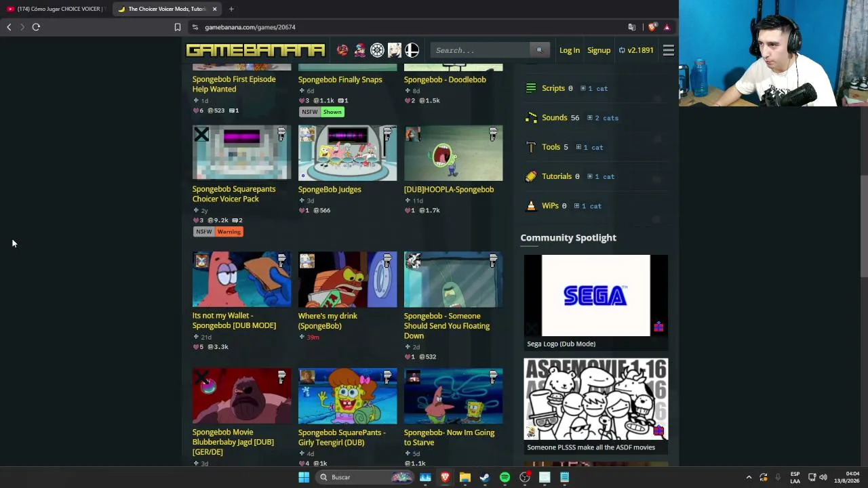Click the ESP LAA language indicator
Screen dimensions: 868x488
(795, 477)
